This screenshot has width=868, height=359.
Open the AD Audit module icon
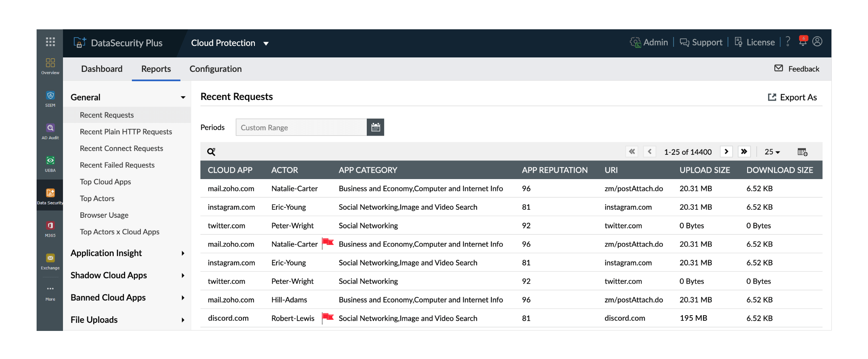click(50, 131)
